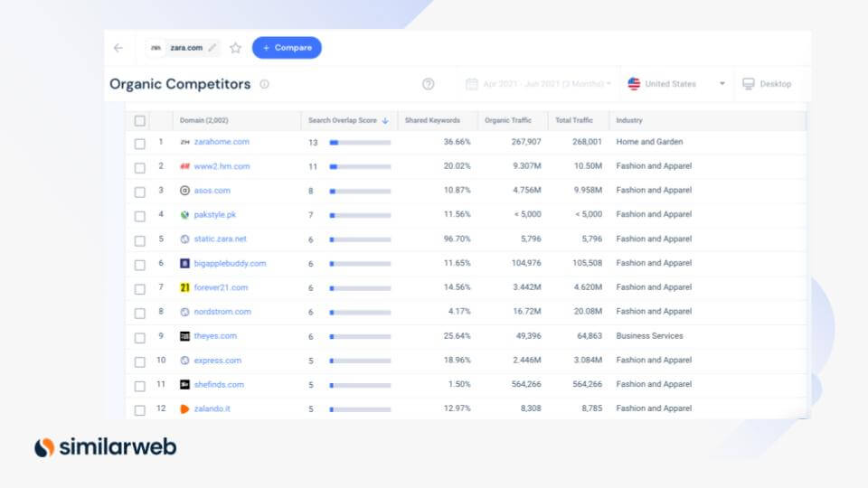Click the zalando.it orange favicon
This screenshot has width=868, height=488.
click(x=184, y=408)
